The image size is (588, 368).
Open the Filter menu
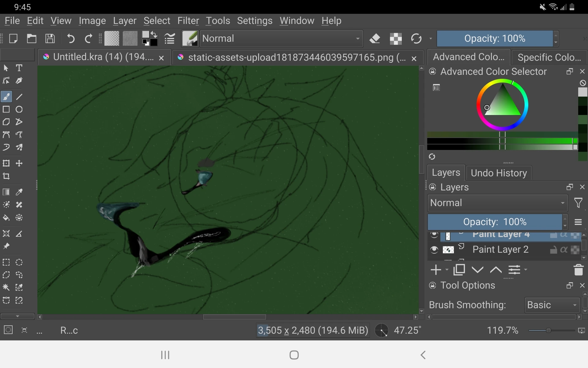(x=188, y=21)
